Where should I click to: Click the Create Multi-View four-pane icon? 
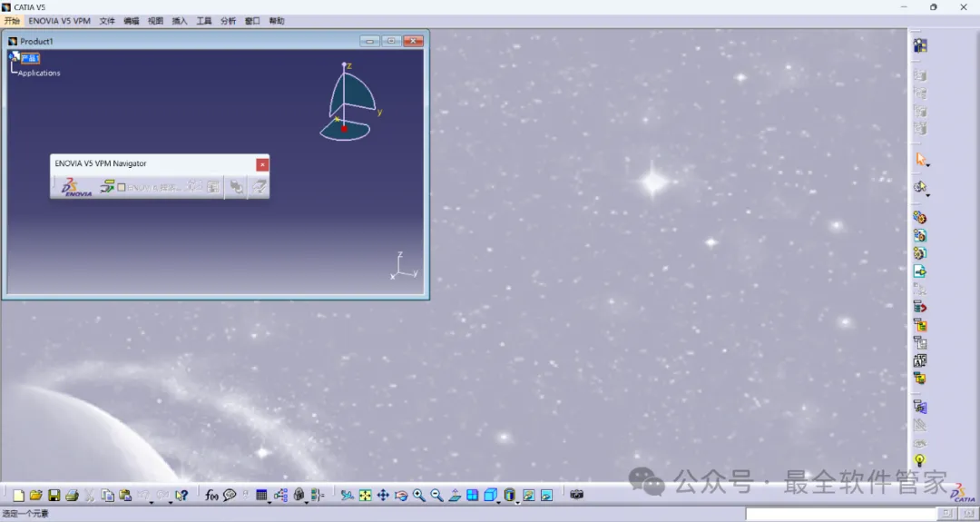(473, 495)
